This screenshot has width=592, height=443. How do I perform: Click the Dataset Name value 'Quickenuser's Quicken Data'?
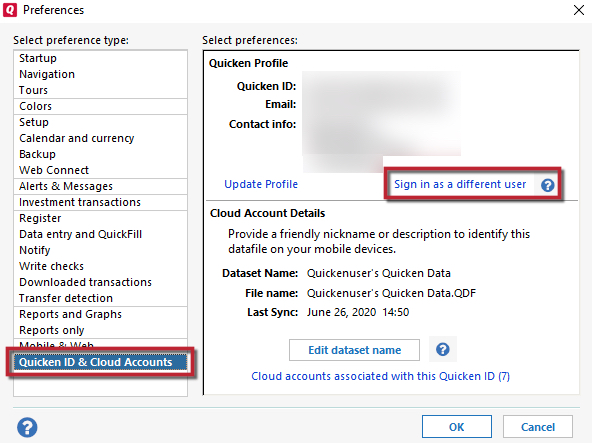point(379,273)
